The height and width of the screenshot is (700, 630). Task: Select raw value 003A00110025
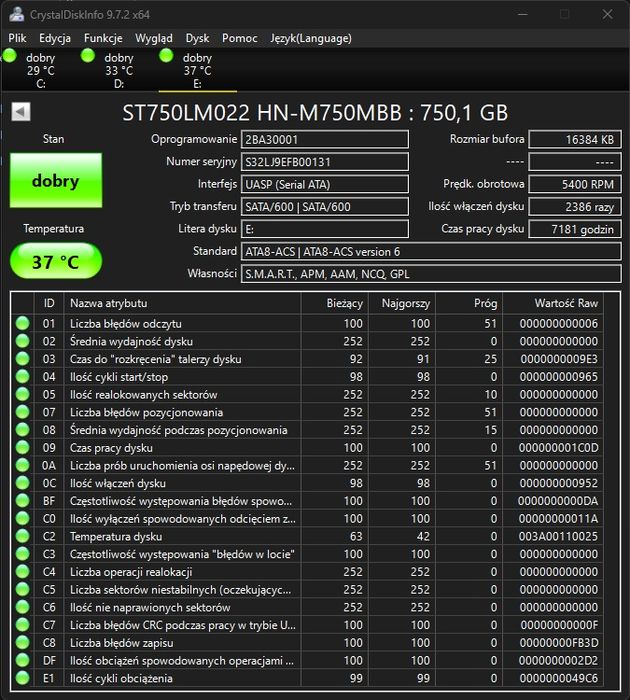tap(558, 536)
